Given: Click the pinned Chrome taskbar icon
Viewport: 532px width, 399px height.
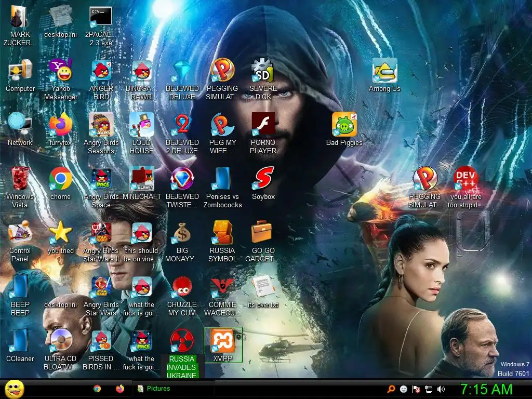Looking at the screenshot, I should (x=97, y=389).
